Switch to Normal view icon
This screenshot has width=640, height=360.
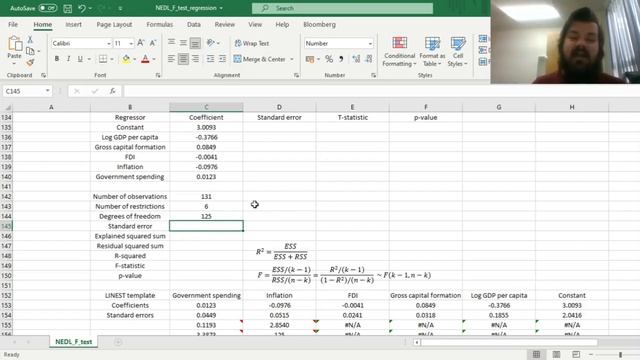(x=536, y=354)
